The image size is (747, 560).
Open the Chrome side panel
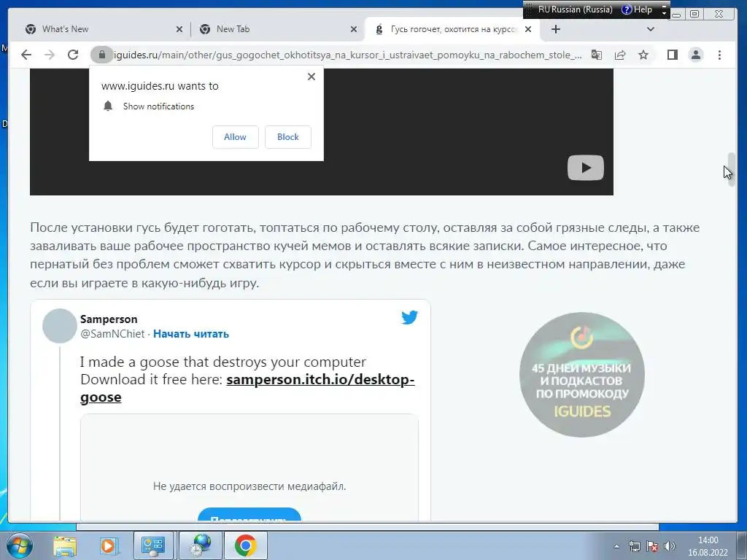[x=672, y=55]
